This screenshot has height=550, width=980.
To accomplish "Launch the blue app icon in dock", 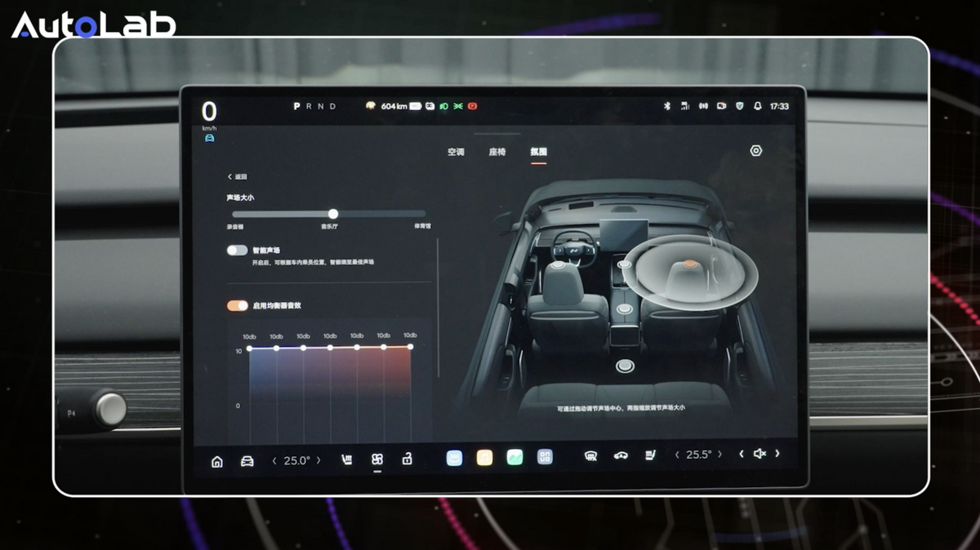I will coord(454,458).
